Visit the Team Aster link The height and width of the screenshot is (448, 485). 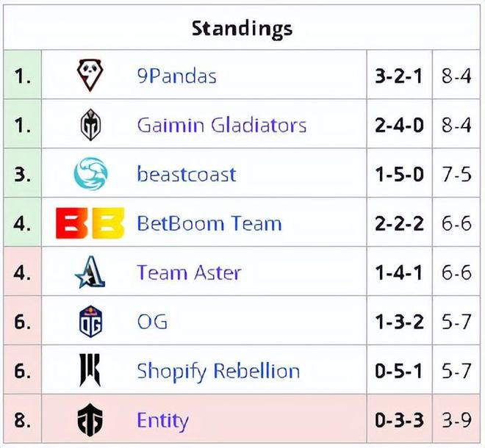pos(189,272)
